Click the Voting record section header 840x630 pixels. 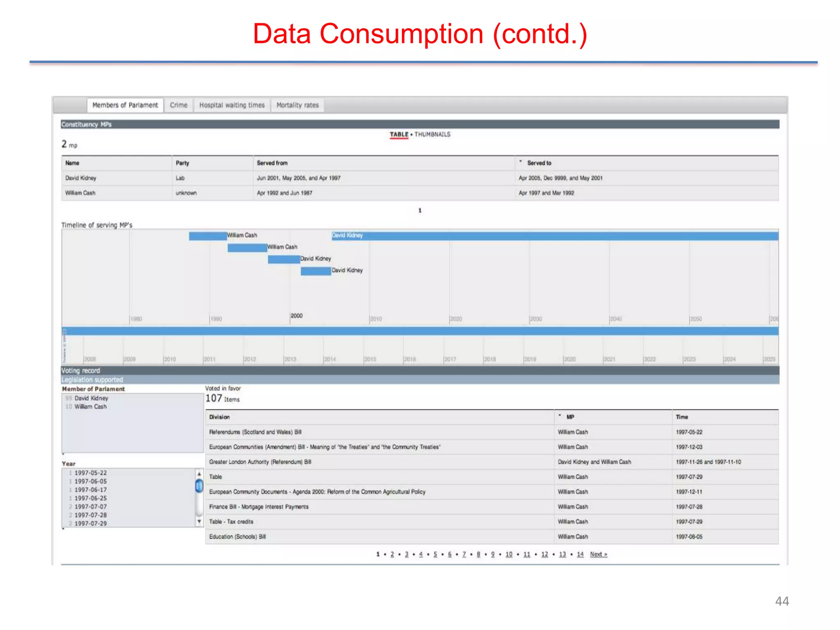point(420,370)
